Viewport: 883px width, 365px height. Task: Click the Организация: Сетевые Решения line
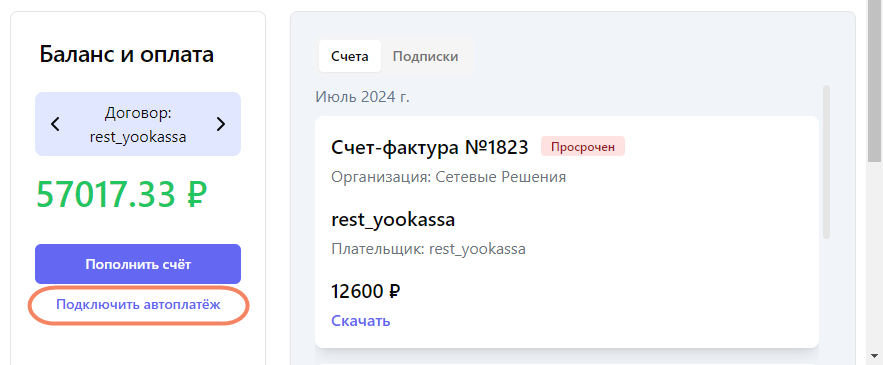click(448, 177)
